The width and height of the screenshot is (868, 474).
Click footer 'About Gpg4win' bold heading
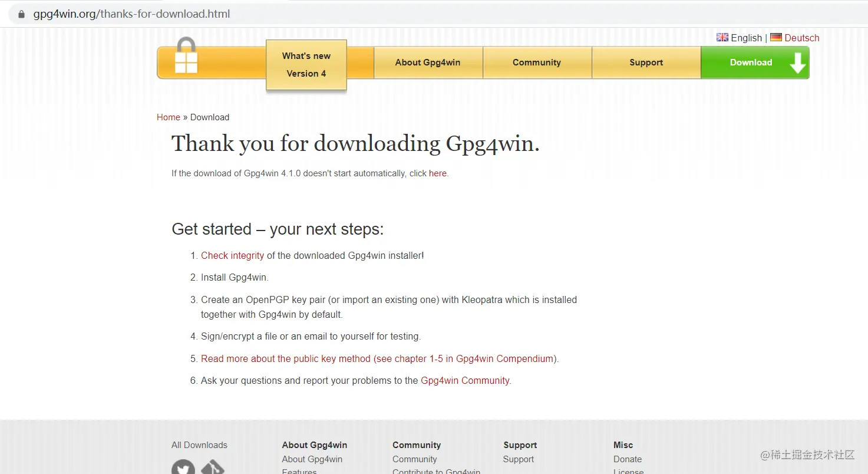click(x=314, y=445)
